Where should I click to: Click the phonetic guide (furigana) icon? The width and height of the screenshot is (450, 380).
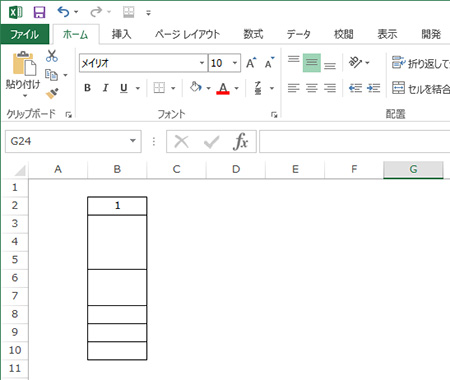click(x=258, y=88)
